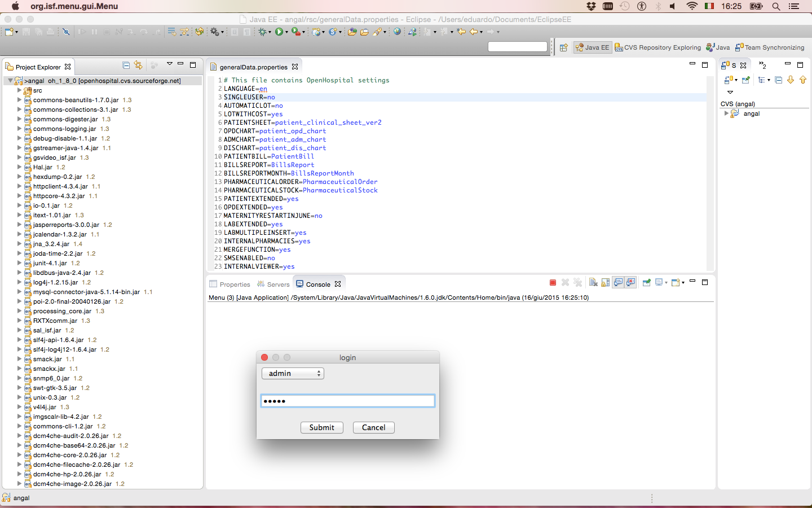Click the Cancel button in login
This screenshot has height=508, width=812.
point(373,427)
